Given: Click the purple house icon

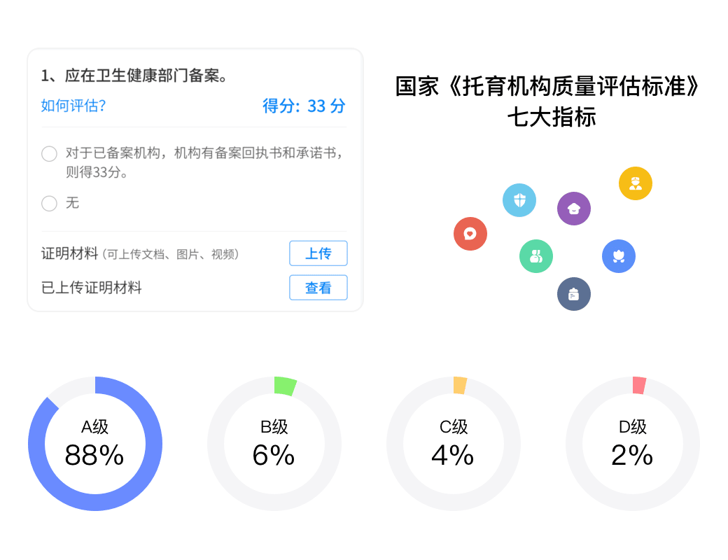Looking at the screenshot, I should click(574, 209).
